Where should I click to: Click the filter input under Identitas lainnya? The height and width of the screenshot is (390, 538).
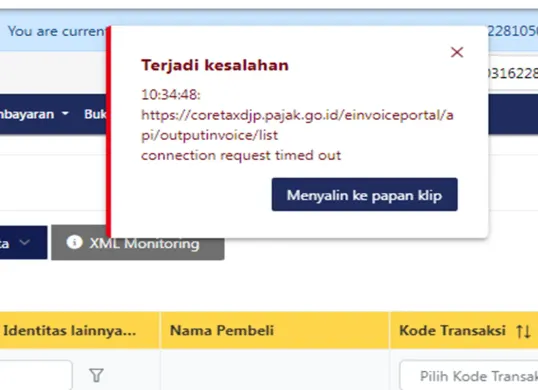[x=36, y=375]
